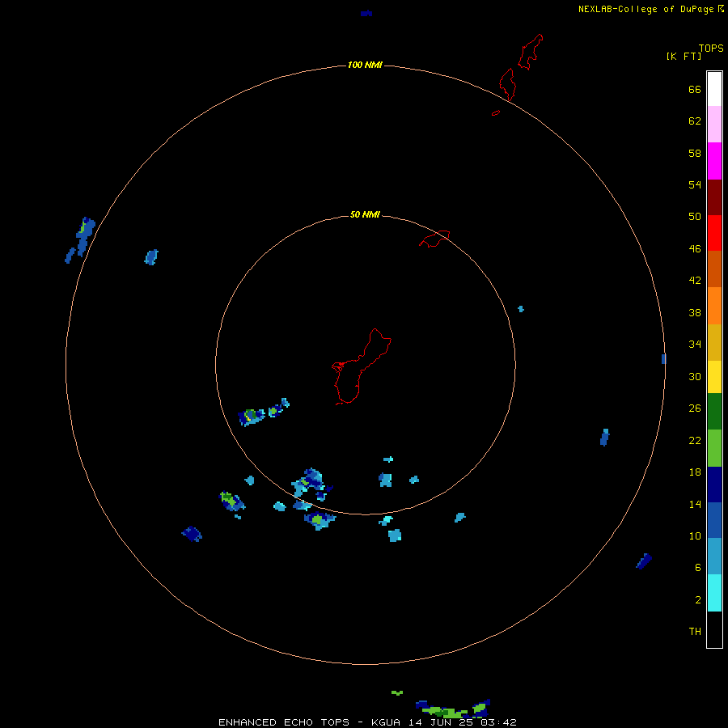The image size is (728, 728).
Task: Click the light green swatch between 18 and 22
Action: pyautogui.click(x=714, y=448)
